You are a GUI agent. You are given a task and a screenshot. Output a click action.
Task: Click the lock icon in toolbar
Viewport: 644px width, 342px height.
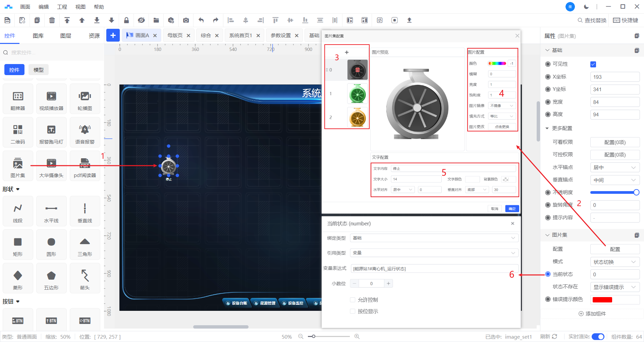(126, 20)
